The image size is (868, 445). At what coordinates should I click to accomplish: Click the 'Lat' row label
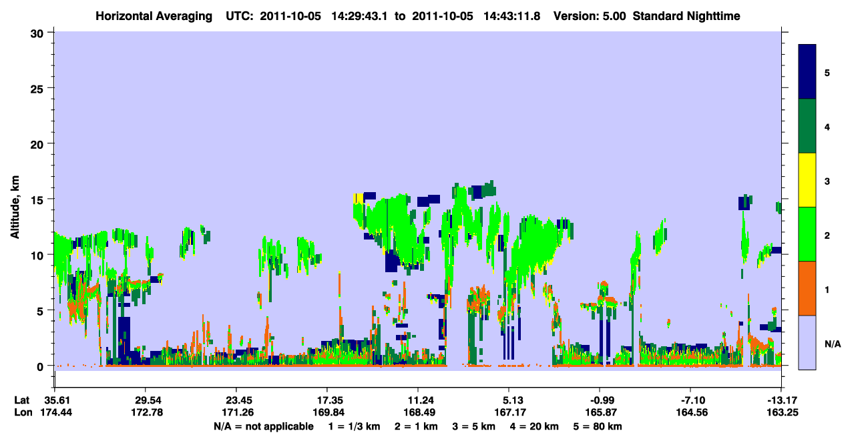click(22, 400)
